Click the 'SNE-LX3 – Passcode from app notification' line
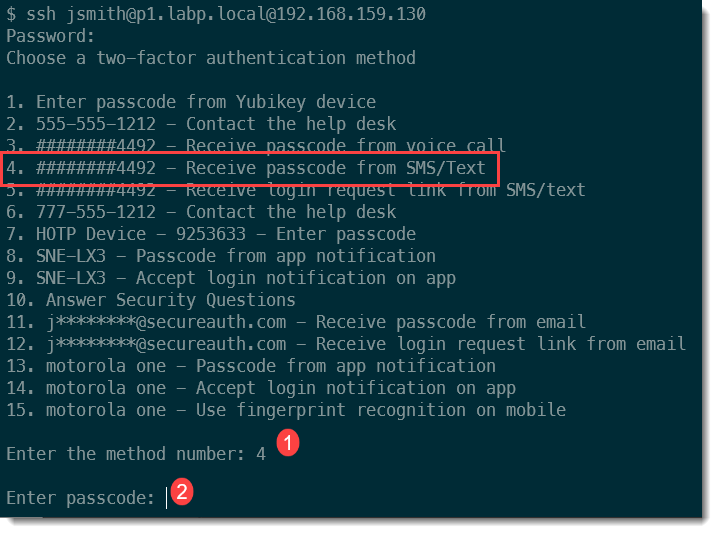717x533 pixels. coord(221,256)
